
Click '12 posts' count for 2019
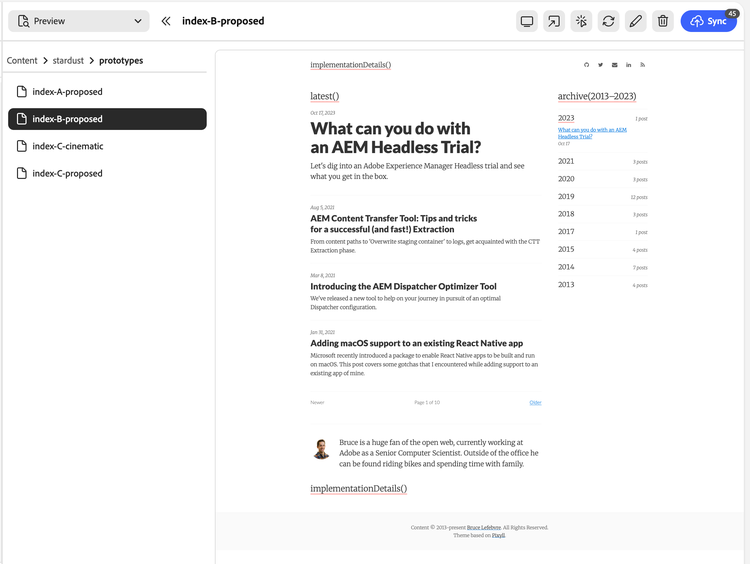(x=639, y=197)
